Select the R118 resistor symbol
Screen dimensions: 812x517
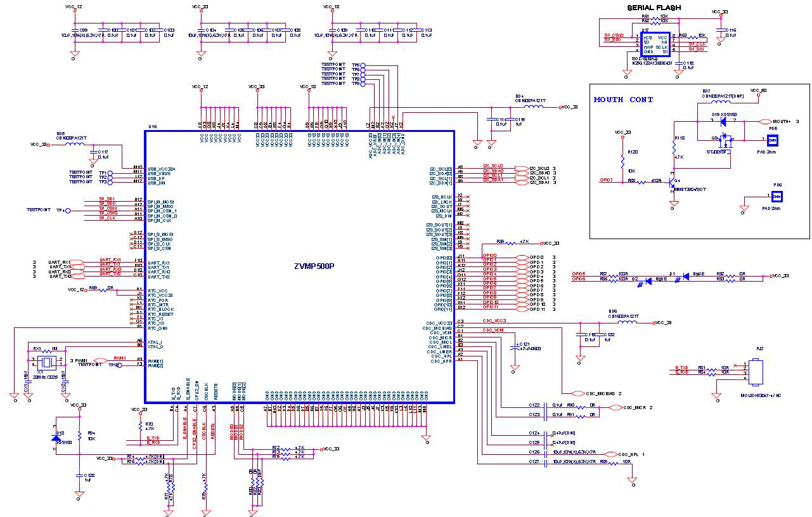pos(673,147)
